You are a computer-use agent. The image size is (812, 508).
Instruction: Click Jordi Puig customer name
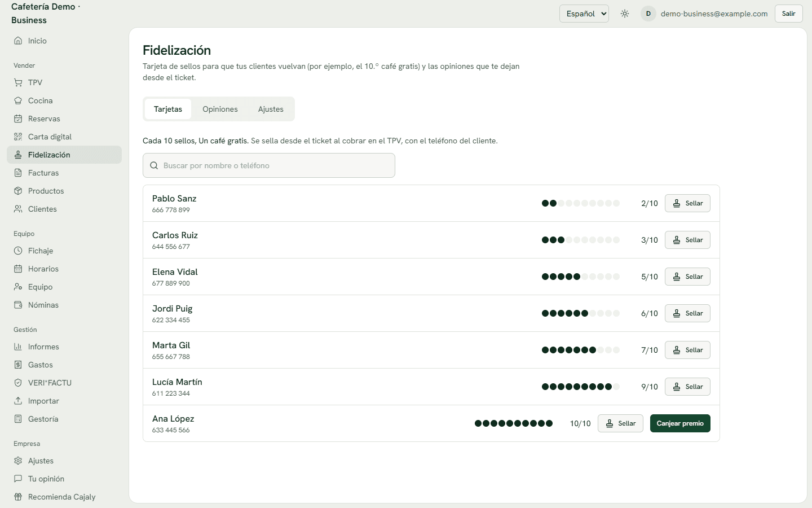coord(173,309)
